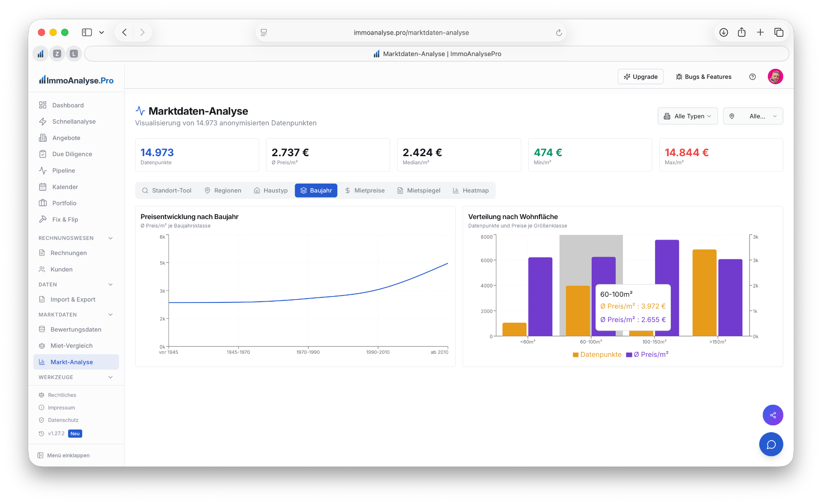Switch to the Mietpreise tab
The image size is (822, 504).
coord(365,190)
